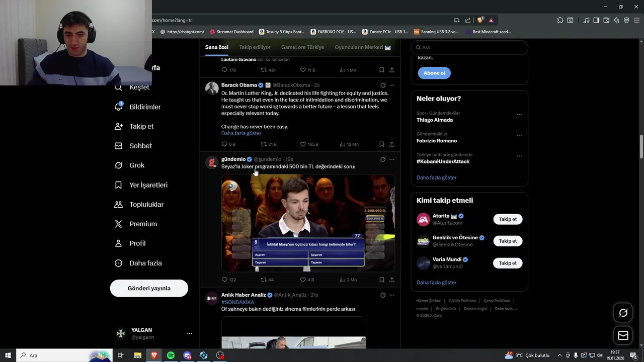Open the Streamer Dashboard bookmark
The image size is (644, 362).
231,32
